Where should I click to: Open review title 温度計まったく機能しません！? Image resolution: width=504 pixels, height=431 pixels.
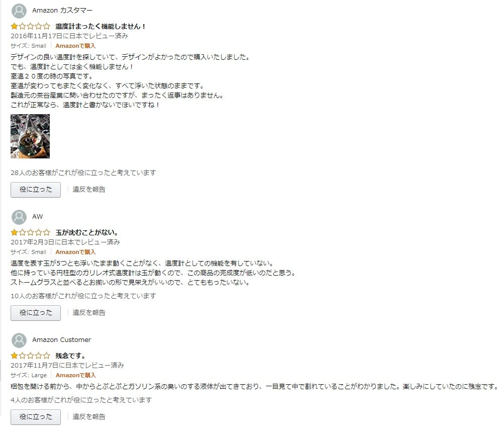[x=100, y=26]
